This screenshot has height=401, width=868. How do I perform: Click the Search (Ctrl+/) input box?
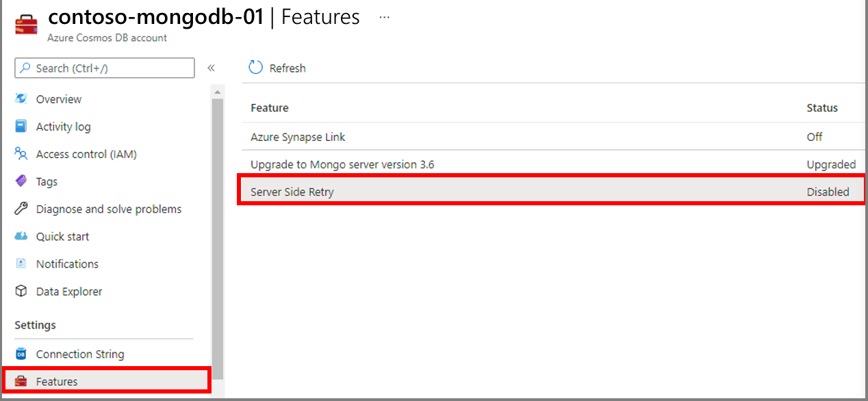point(105,68)
